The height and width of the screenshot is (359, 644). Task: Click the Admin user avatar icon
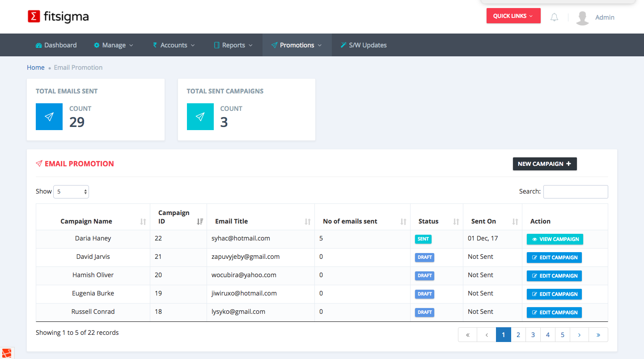point(582,17)
